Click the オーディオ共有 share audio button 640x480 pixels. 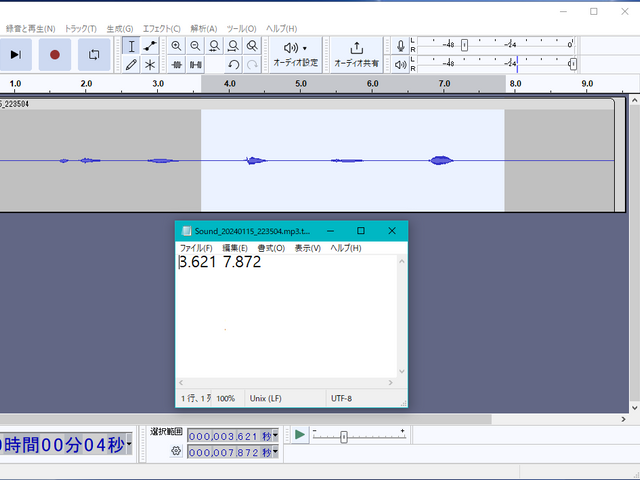pyautogui.click(x=356, y=55)
